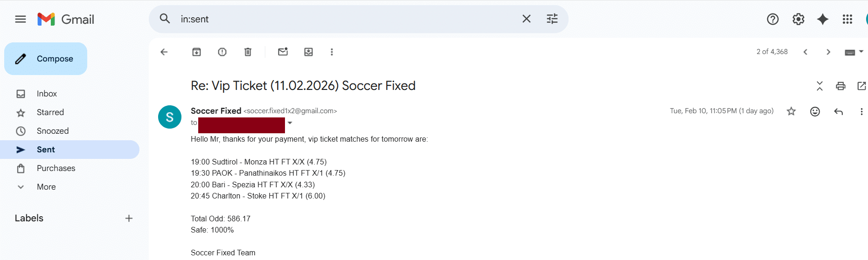Reply to Soccer Fixed message

point(838,111)
